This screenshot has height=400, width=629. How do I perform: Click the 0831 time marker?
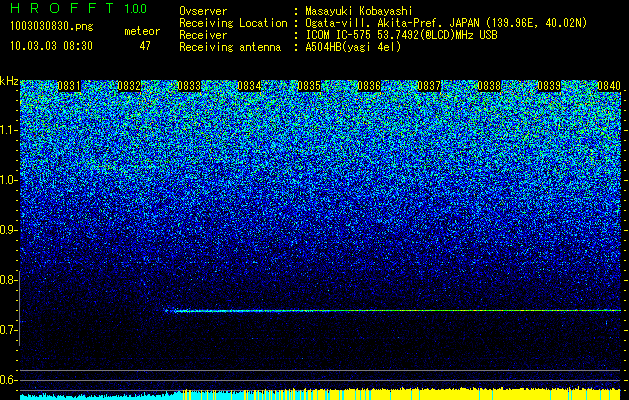tap(69, 86)
